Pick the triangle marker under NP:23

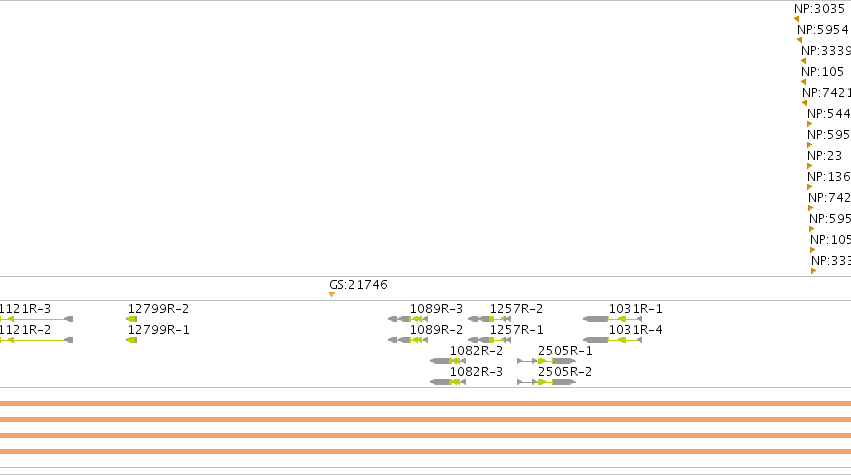tap(809, 166)
